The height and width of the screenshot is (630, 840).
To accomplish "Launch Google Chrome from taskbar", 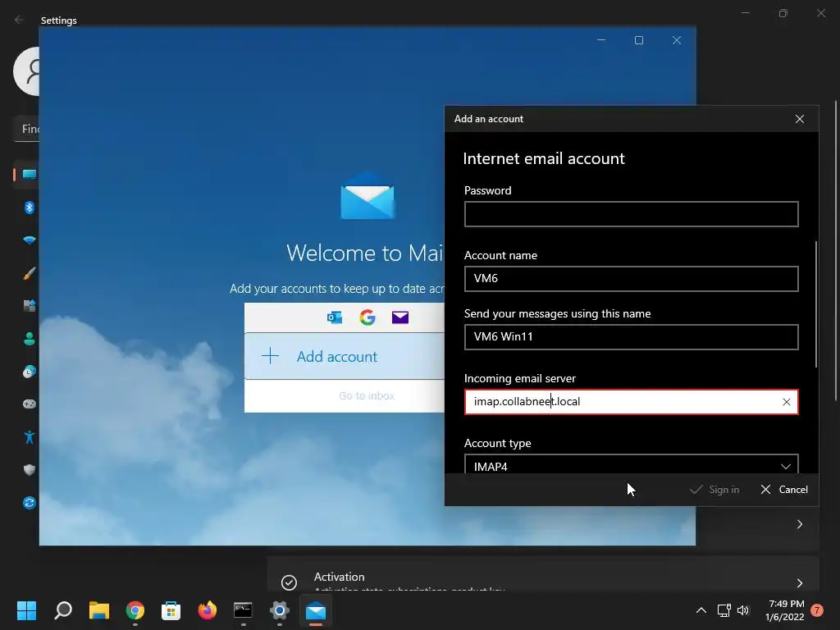I will click(135, 610).
